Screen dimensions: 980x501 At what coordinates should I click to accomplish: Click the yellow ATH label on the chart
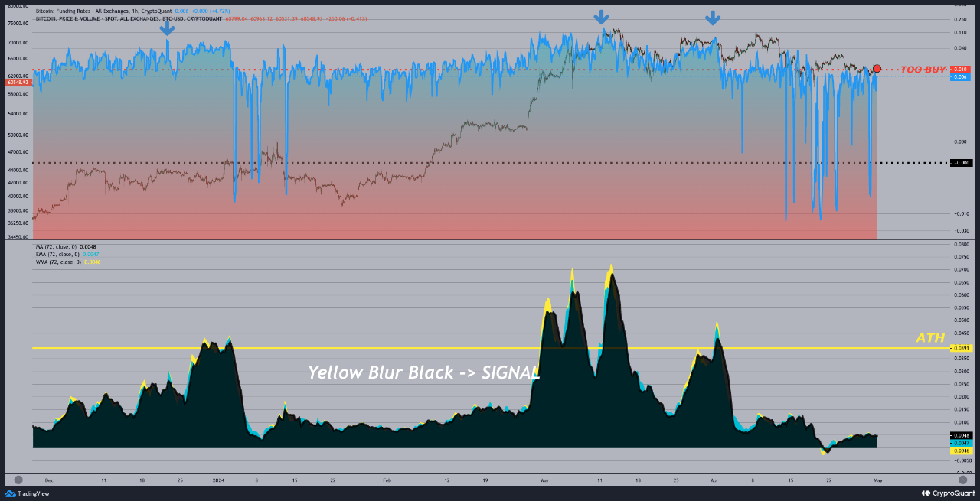click(x=930, y=337)
